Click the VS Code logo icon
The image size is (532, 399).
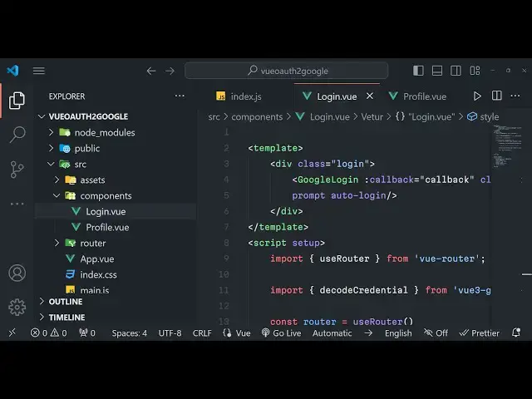tap(13, 71)
